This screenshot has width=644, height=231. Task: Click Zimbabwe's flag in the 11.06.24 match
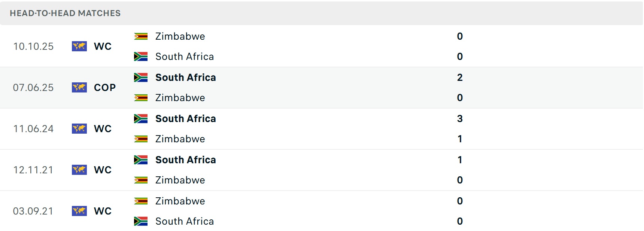pyautogui.click(x=141, y=139)
